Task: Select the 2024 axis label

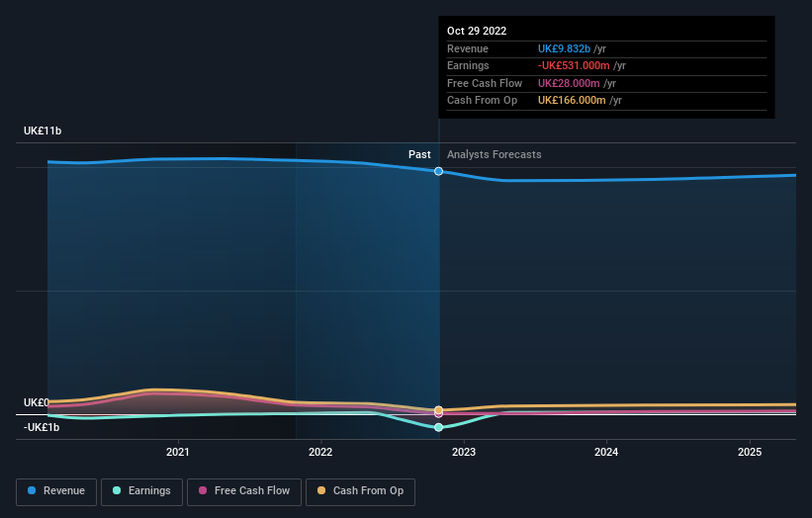Action: click(606, 453)
